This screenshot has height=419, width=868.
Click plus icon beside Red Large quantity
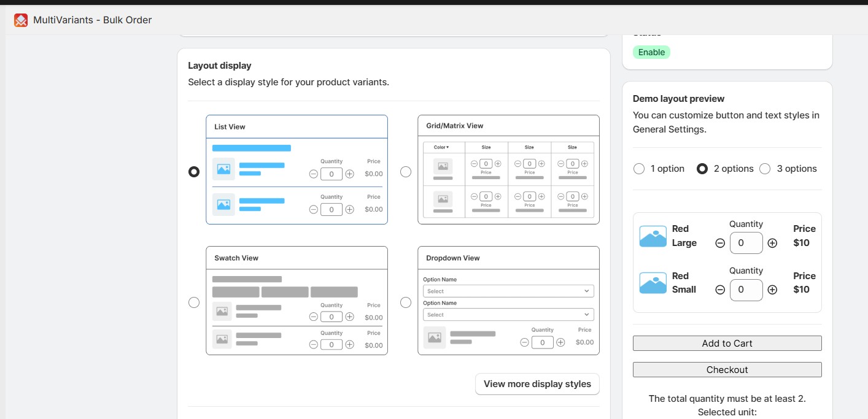click(772, 243)
